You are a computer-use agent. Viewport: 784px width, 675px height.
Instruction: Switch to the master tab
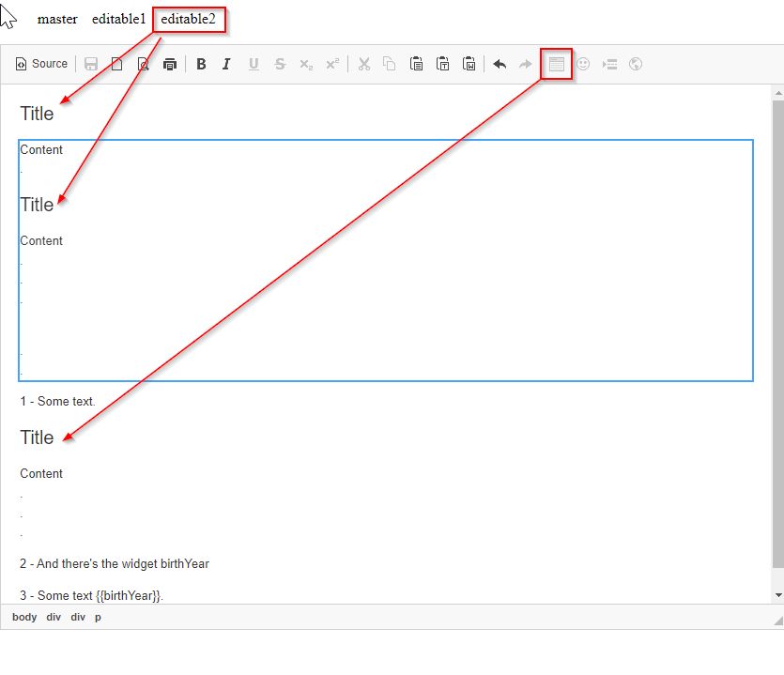[x=57, y=20]
